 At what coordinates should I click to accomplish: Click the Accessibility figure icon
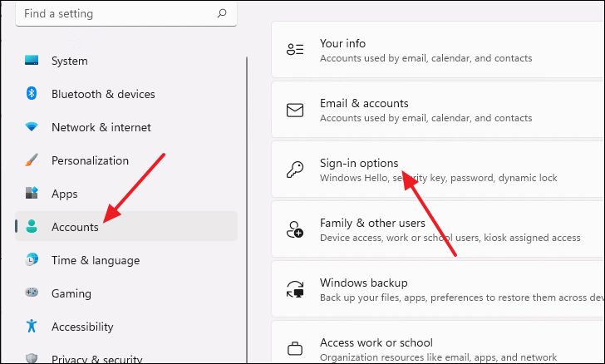[x=32, y=326]
